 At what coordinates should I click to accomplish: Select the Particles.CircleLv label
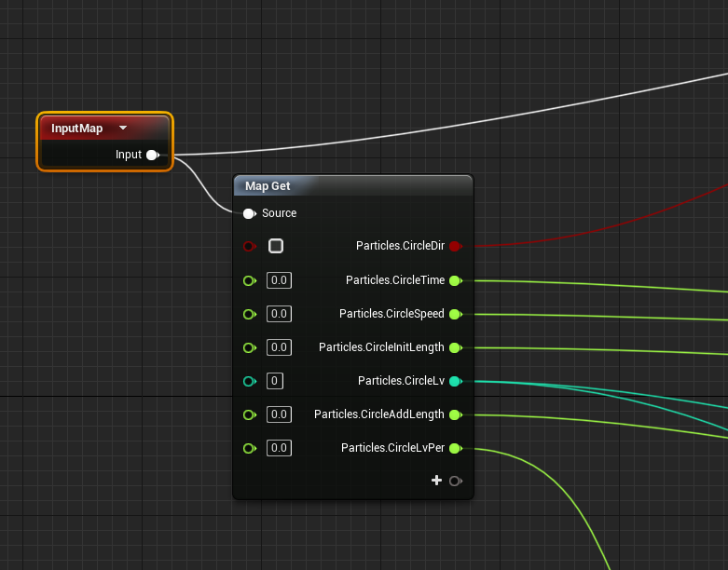click(x=401, y=381)
